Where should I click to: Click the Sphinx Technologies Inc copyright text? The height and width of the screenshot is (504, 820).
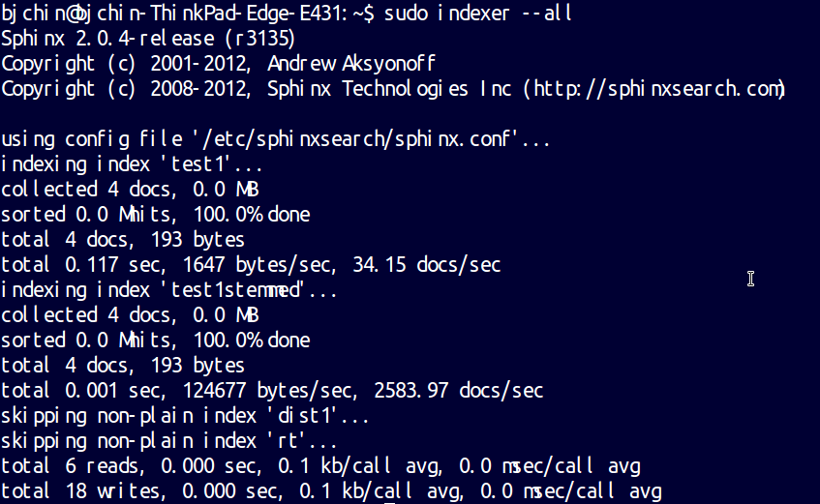point(389,89)
